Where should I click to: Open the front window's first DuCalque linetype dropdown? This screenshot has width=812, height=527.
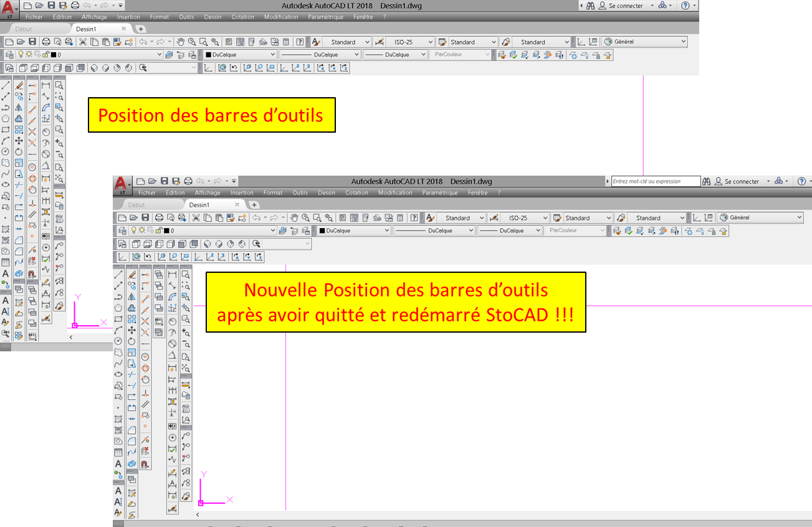click(434, 230)
